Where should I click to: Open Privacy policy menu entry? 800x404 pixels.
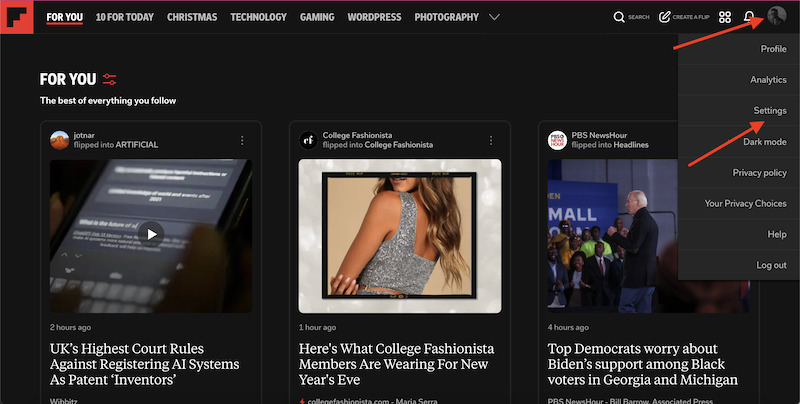point(739,172)
